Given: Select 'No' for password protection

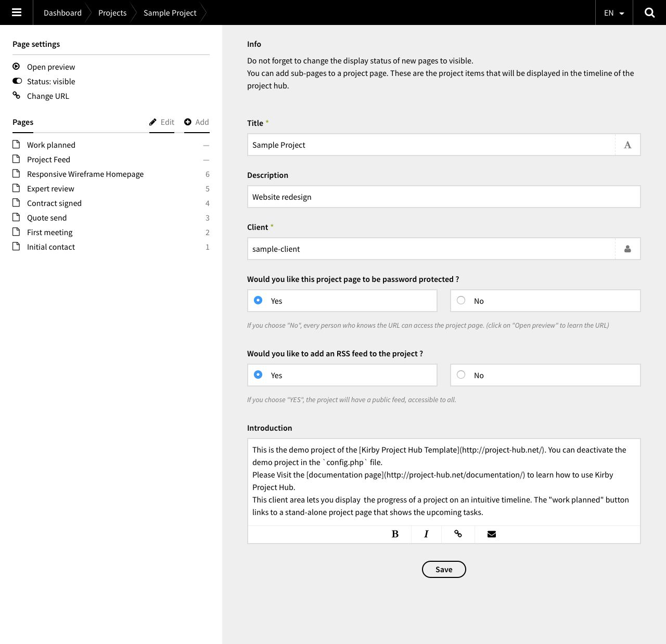Looking at the screenshot, I should pyautogui.click(x=461, y=301).
